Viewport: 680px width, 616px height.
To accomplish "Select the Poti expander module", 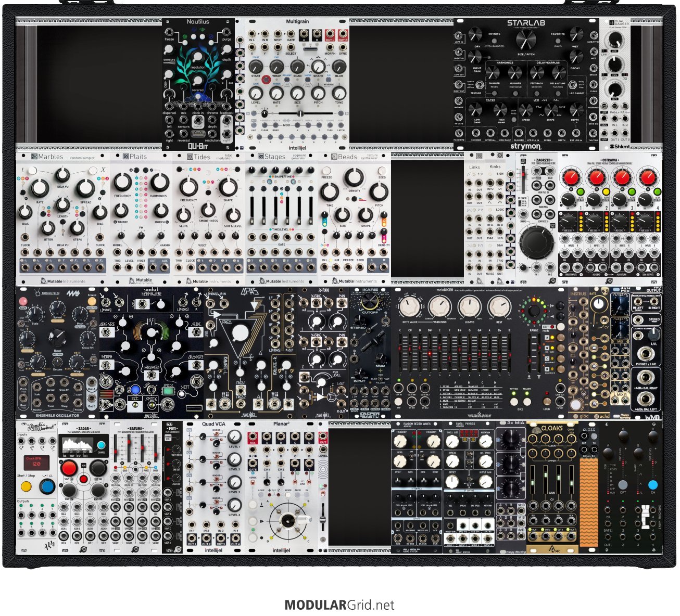I will pyautogui.click(x=172, y=487).
